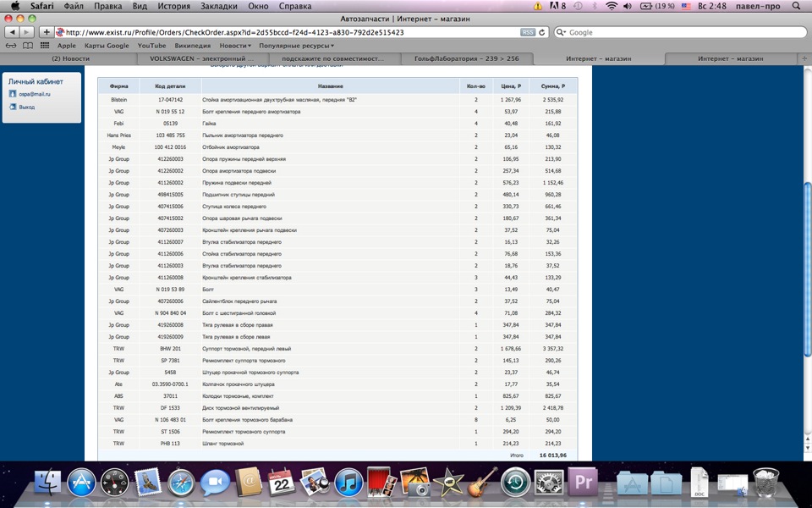The width and height of the screenshot is (812, 508).
Task: Expand the Популярные ресурсы dropdown
Action: click(x=296, y=46)
